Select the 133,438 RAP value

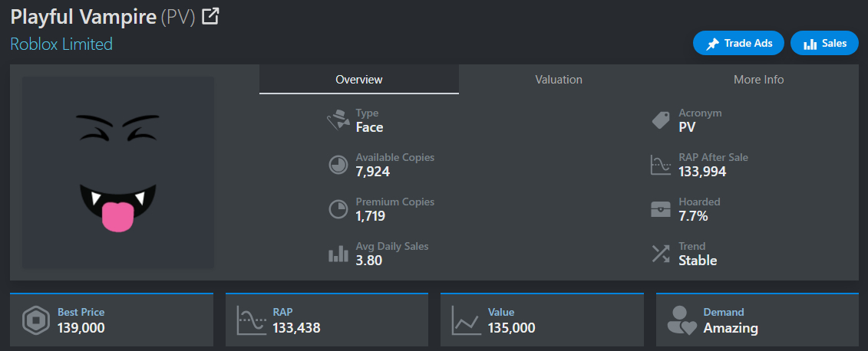click(296, 328)
